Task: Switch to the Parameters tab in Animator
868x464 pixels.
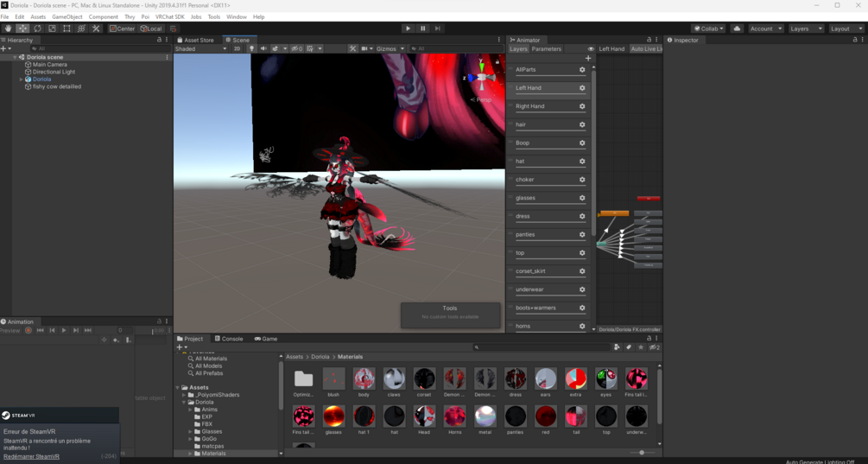Action: (547, 48)
